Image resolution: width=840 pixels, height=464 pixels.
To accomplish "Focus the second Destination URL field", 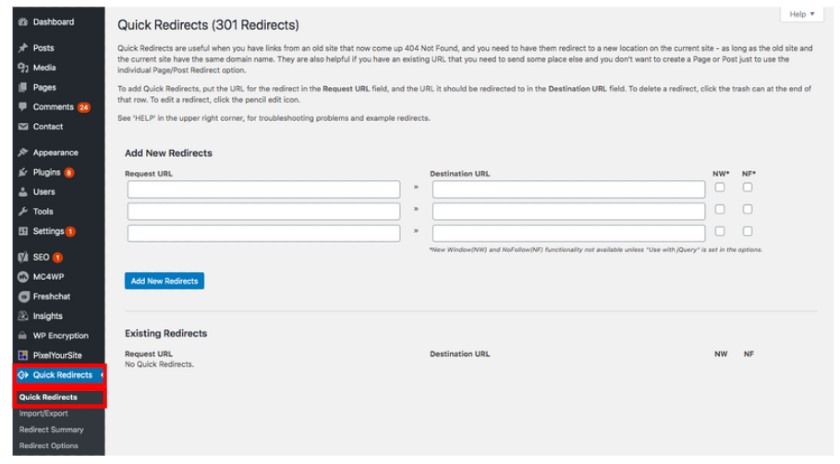I will pos(568,211).
